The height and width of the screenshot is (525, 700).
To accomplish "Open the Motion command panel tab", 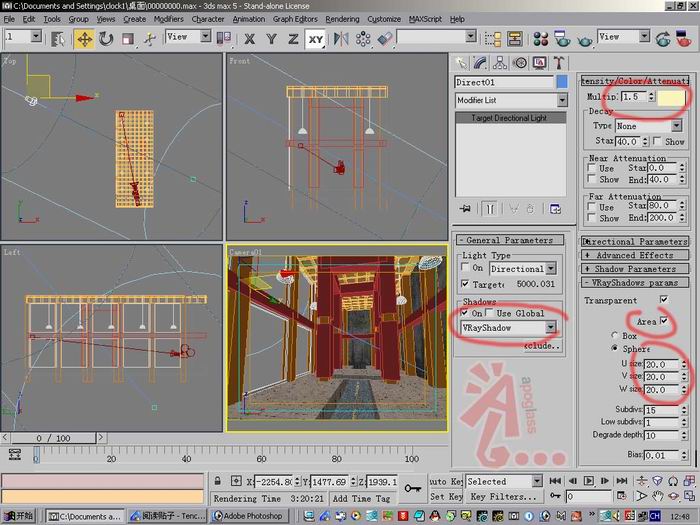I will click(x=520, y=63).
